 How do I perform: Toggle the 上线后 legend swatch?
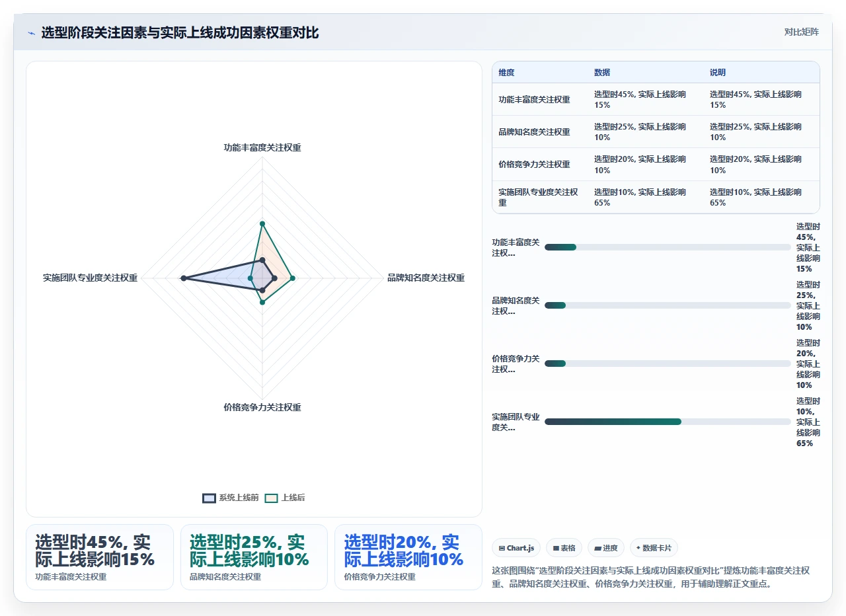(x=271, y=498)
